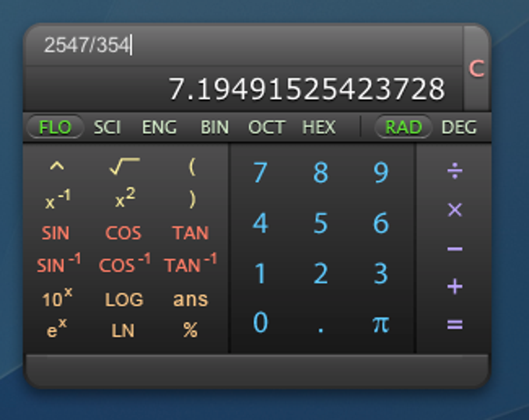Insert previous answer with ans key
Screen dimensions: 529x420
point(191,299)
